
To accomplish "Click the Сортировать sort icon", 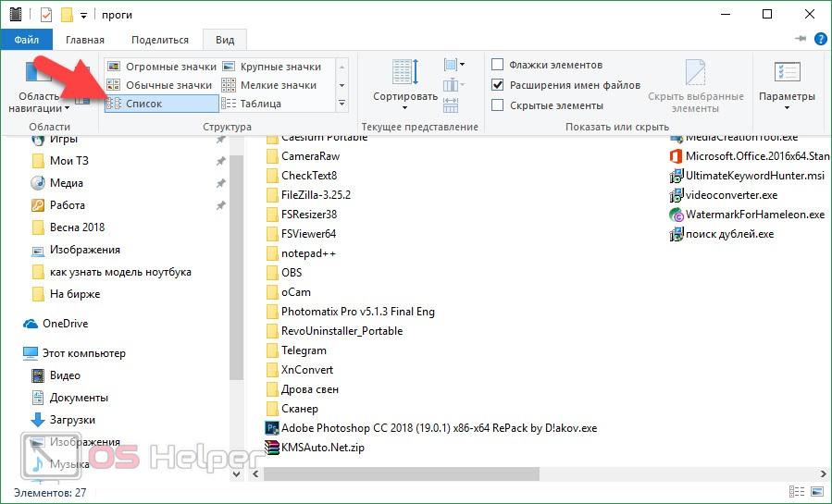I will [x=404, y=74].
